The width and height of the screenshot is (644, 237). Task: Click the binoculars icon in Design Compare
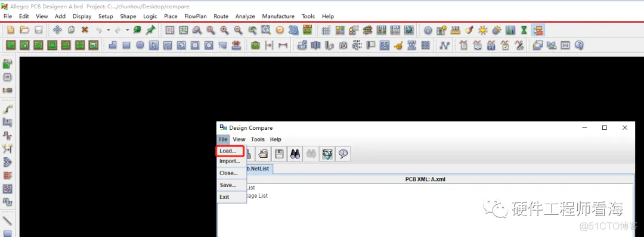tap(295, 154)
